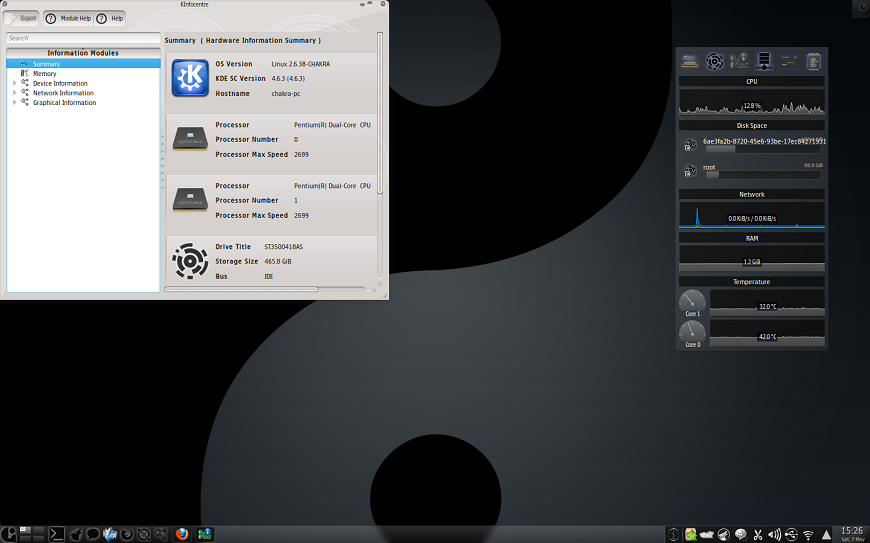The height and width of the screenshot is (543, 870).
Task: Open Firefox from the taskbar
Action: click(182, 534)
